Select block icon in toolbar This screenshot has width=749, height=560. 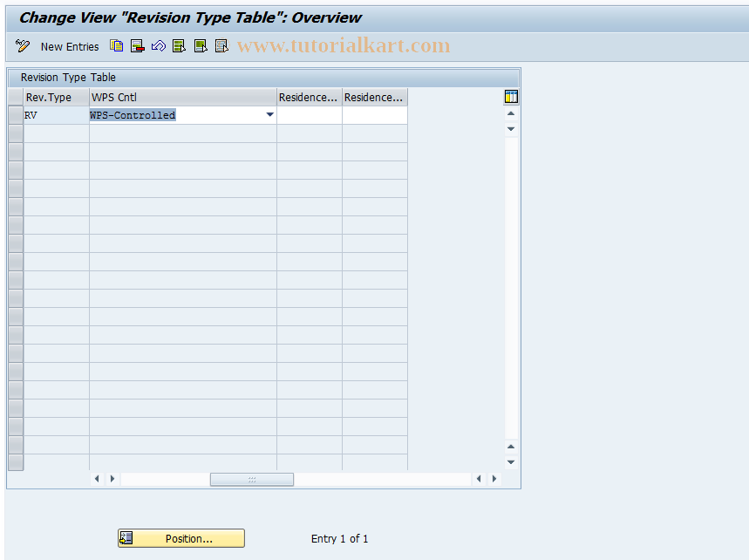201,46
